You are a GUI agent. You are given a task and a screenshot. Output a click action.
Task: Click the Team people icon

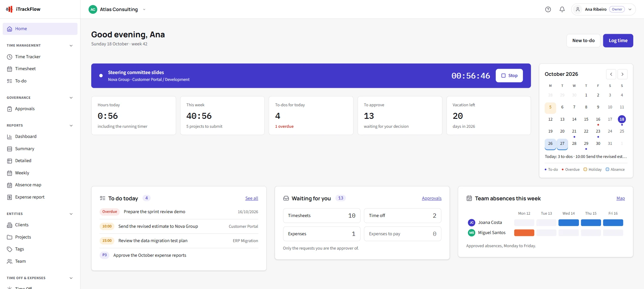pos(10,261)
